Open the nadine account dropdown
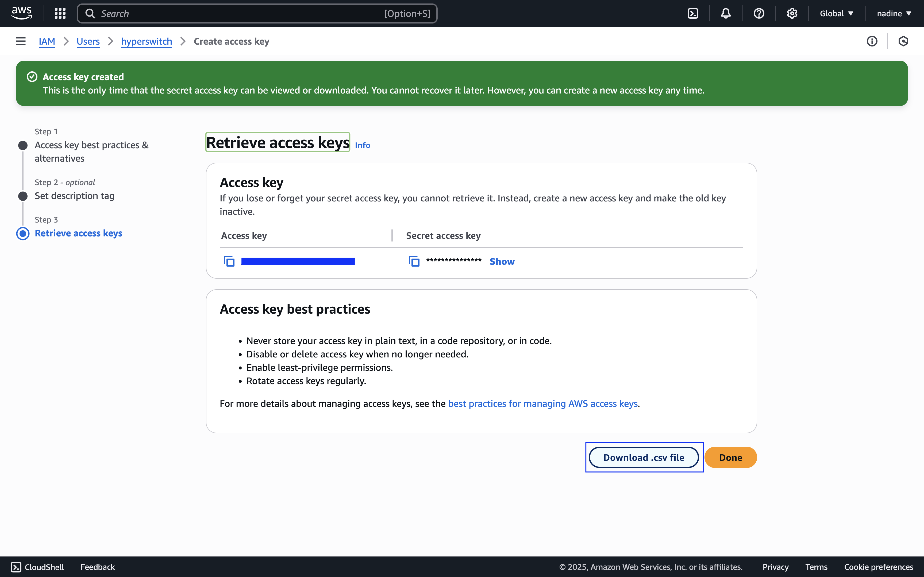 click(x=894, y=14)
